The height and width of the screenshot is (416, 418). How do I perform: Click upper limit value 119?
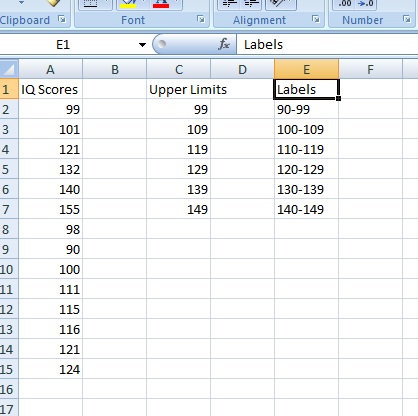pos(178,149)
